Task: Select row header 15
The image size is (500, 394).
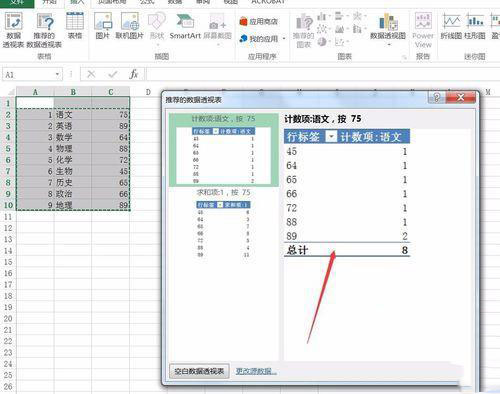Action: click(x=8, y=262)
